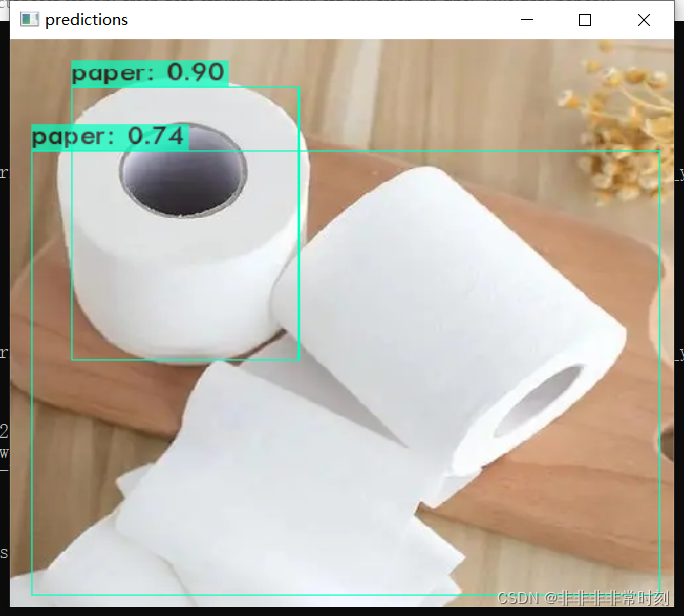Image resolution: width=684 pixels, height=616 pixels.
Task: Close the predictions window
Action: pyautogui.click(x=644, y=20)
